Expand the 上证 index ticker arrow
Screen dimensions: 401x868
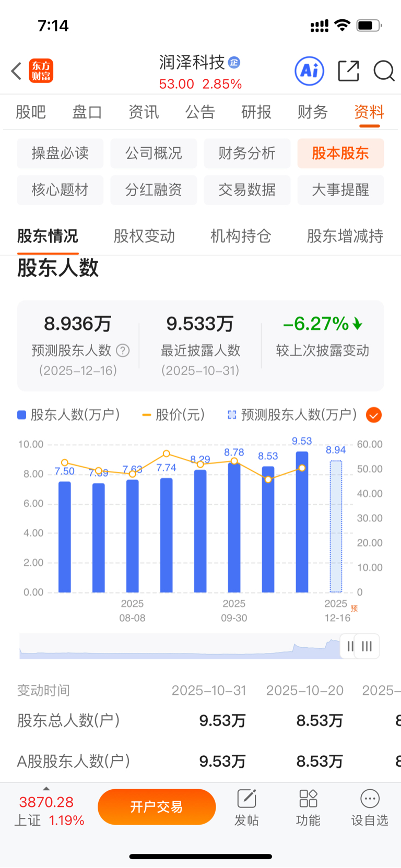(x=46, y=789)
